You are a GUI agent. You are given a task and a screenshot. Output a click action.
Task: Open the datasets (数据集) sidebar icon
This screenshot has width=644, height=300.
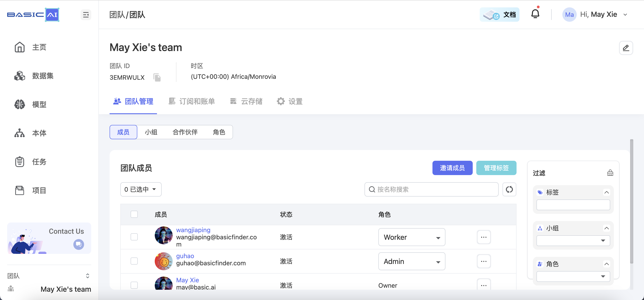pos(19,76)
